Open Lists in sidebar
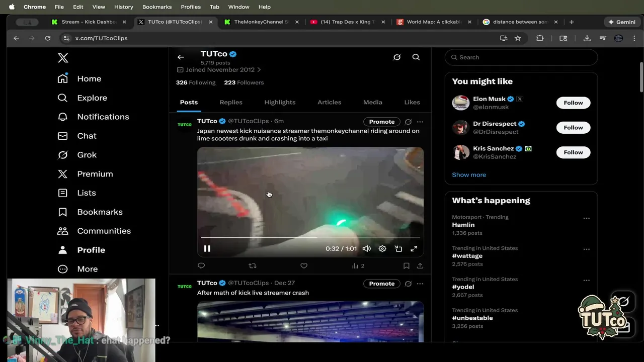The height and width of the screenshot is (362, 644). [76, 193]
